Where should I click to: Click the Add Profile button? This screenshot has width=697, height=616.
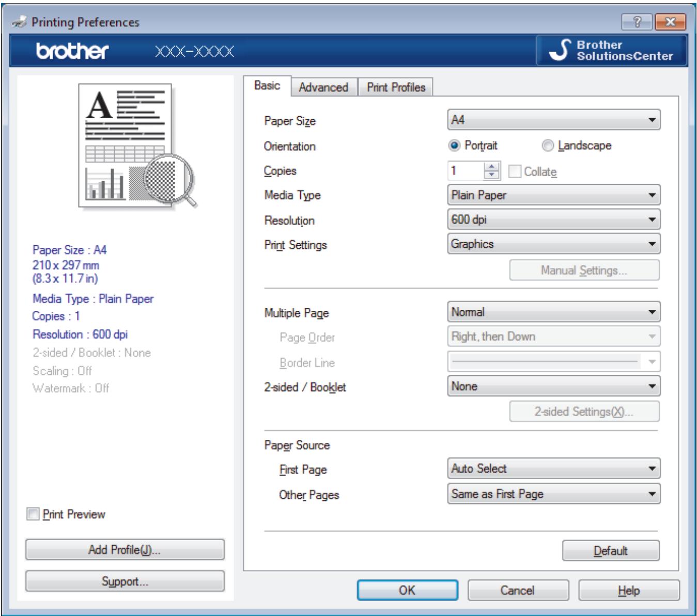[x=125, y=549]
